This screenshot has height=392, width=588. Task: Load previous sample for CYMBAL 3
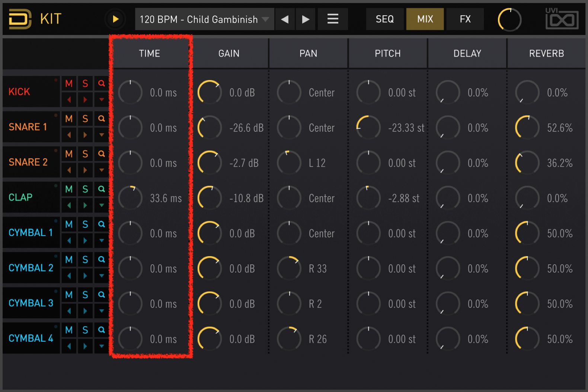click(x=69, y=311)
